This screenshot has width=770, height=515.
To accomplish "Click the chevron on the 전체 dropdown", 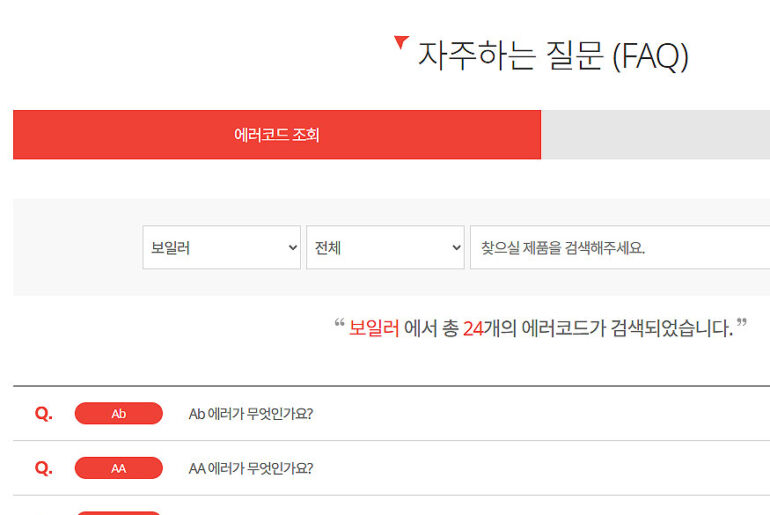I will pos(456,247).
